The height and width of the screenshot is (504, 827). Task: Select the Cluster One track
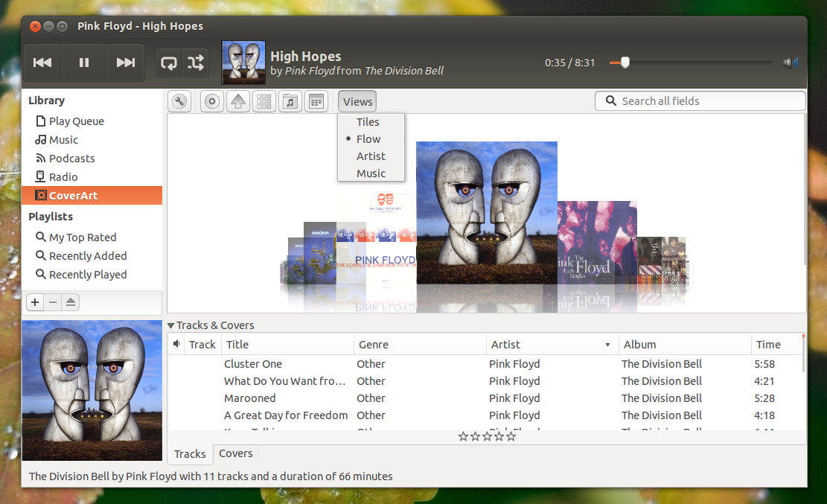pyautogui.click(x=485, y=364)
